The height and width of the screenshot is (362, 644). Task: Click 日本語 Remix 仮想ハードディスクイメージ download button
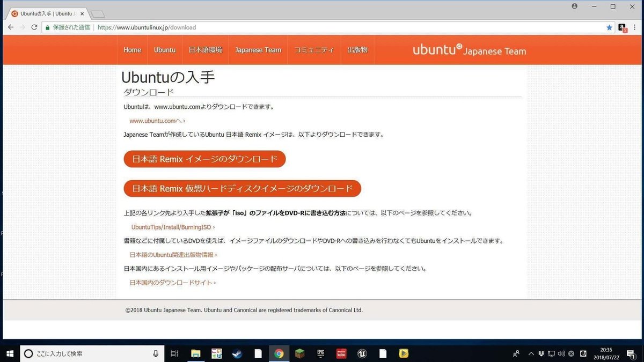tap(243, 189)
